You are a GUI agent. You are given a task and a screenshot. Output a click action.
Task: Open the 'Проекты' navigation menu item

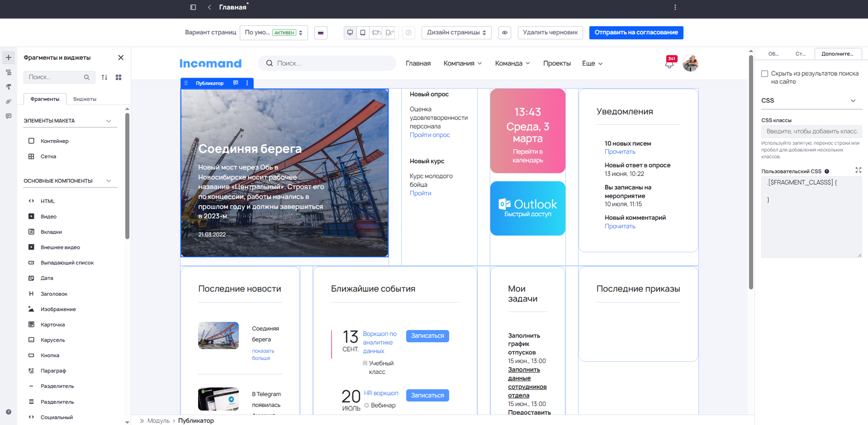tap(556, 63)
